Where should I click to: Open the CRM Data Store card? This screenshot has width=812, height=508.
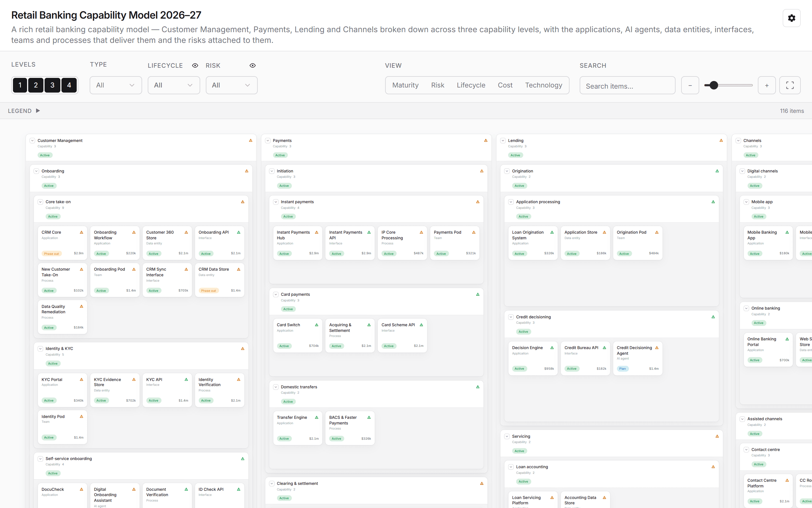219,280
